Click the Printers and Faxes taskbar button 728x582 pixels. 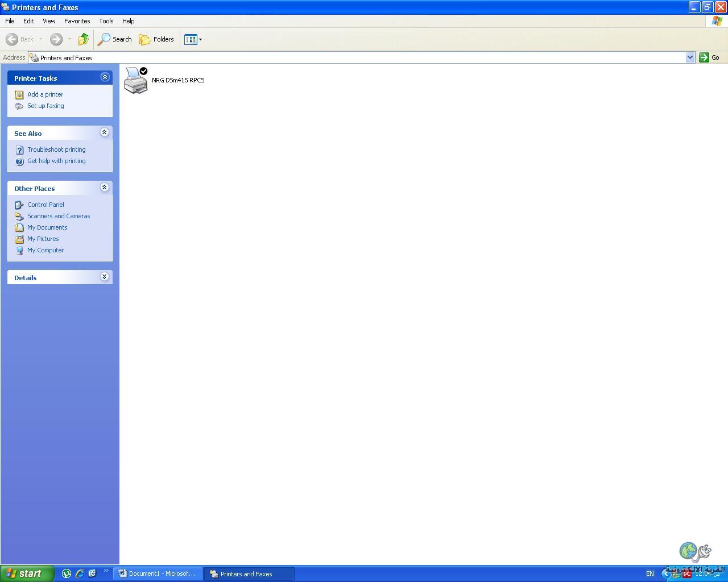click(x=250, y=573)
